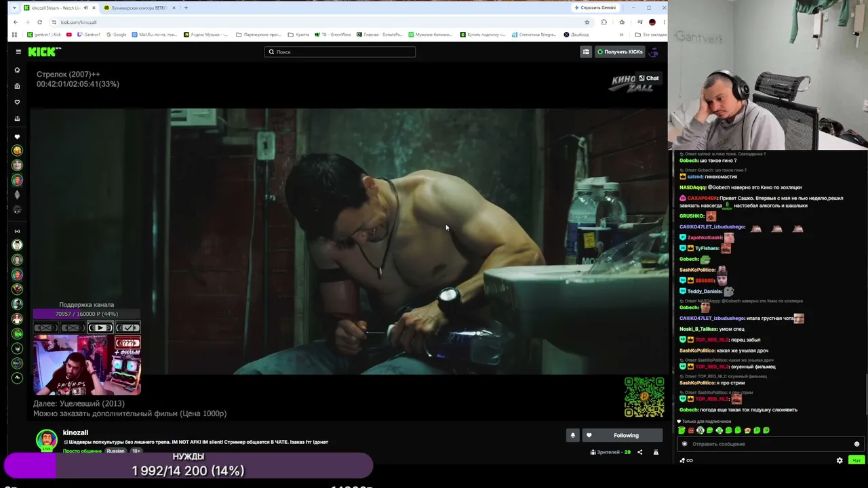Viewport: 868px width, 488px height.
Task: Open the Статистика Telegram bookmark
Action: coord(534,35)
